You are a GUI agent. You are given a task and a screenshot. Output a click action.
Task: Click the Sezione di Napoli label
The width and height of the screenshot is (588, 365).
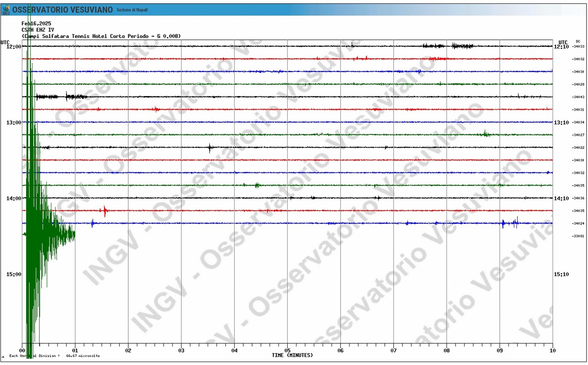coord(132,10)
